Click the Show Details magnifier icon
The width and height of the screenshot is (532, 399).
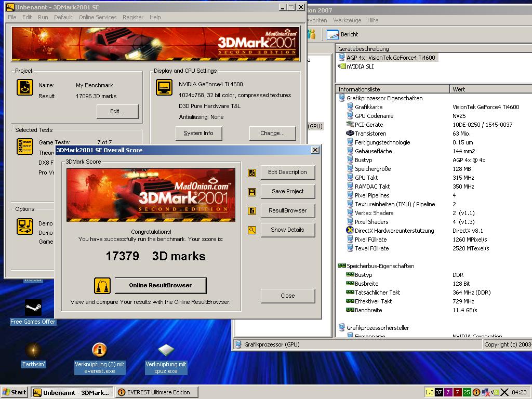click(252, 230)
